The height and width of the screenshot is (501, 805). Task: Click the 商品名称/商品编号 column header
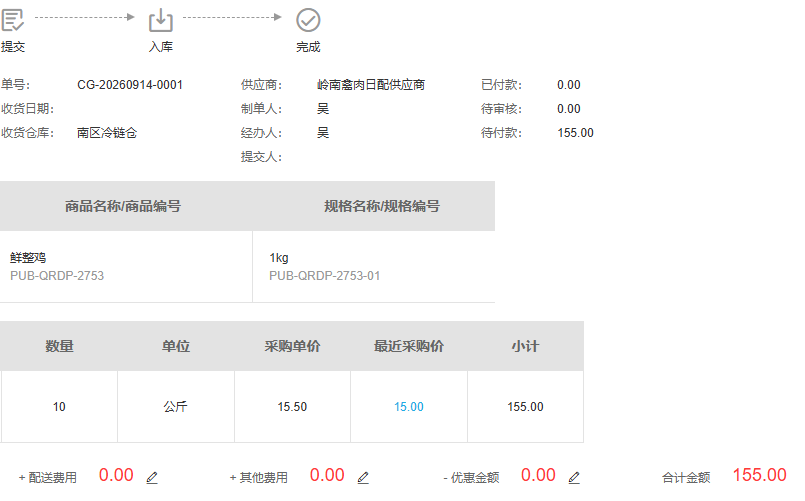pos(123,206)
